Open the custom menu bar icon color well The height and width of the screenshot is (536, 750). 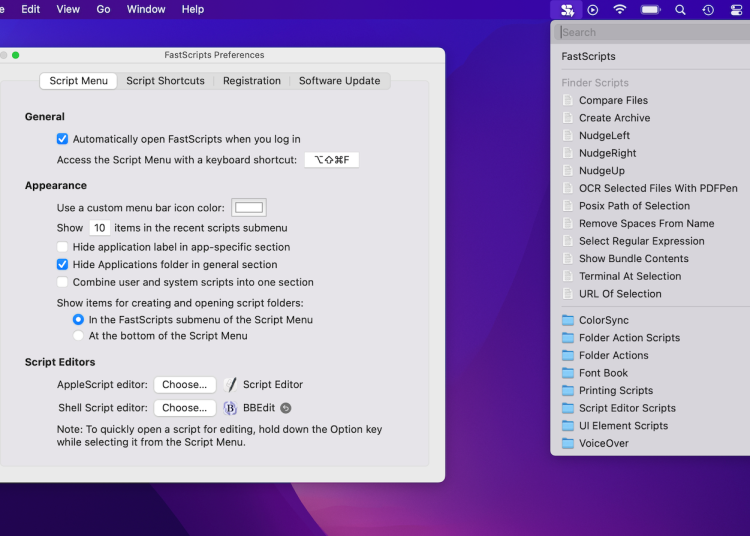coord(248,208)
